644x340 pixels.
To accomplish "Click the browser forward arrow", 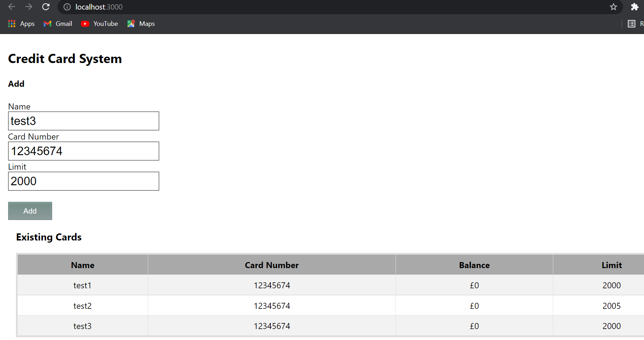I will (x=29, y=7).
